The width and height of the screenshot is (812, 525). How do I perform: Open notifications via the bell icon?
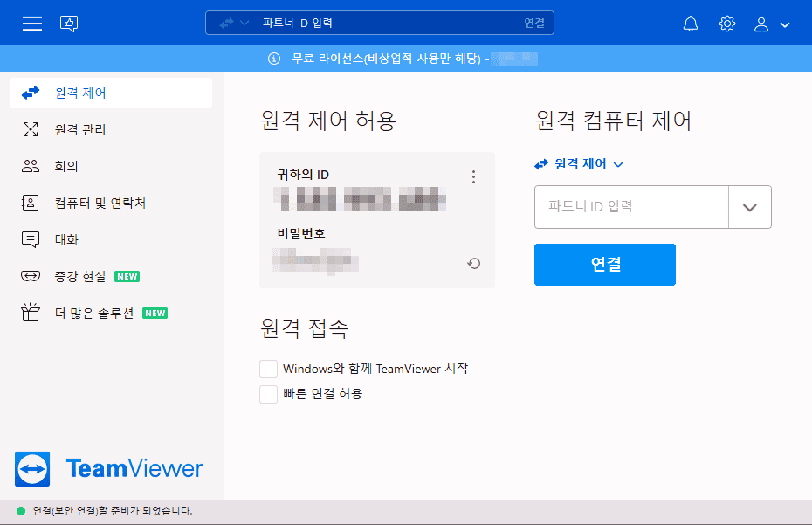pos(690,24)
